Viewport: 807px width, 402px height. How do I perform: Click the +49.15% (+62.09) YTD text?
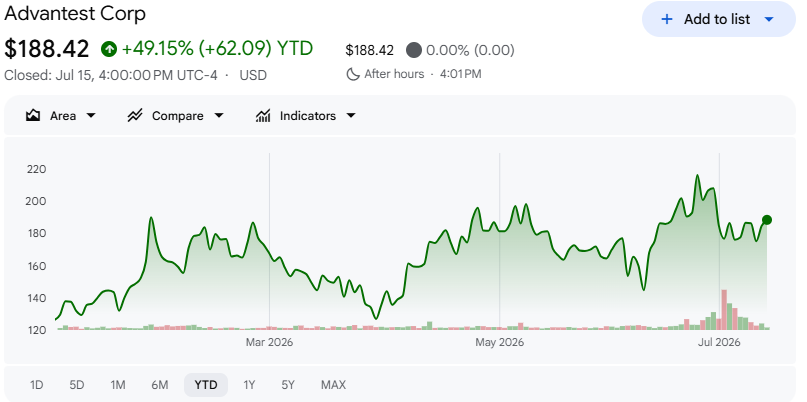coord(217,49)
